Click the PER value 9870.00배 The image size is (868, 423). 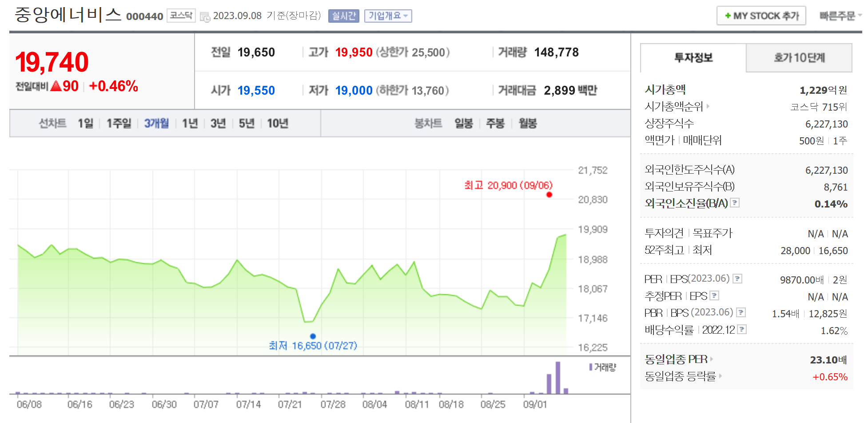click(x=802, y=280)
